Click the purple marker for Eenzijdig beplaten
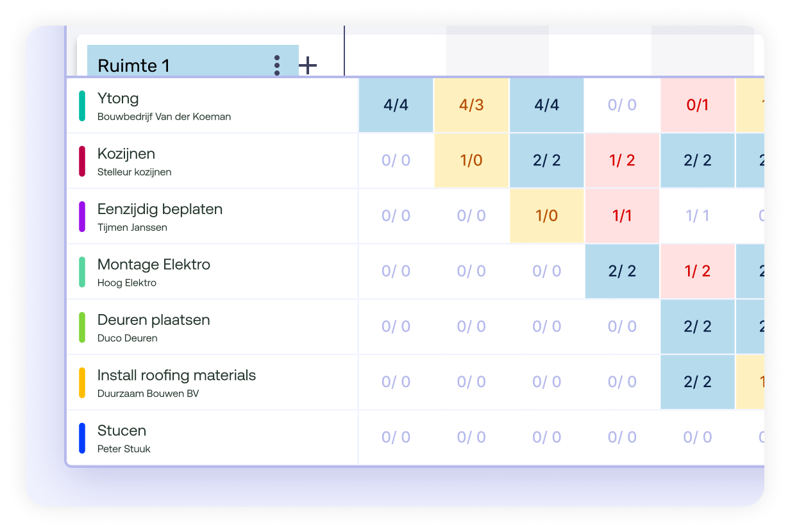 point(82,217)
